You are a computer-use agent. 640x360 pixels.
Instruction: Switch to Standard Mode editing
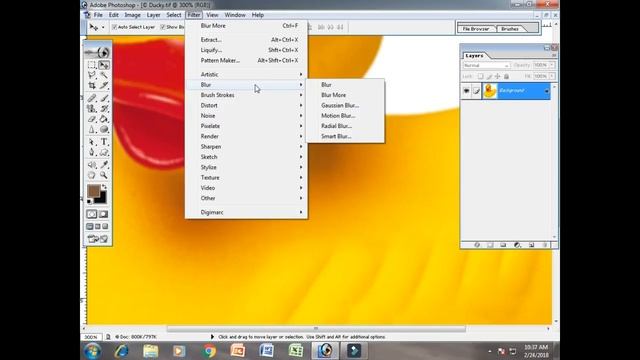pyautogui.click(x=91, y=214)
